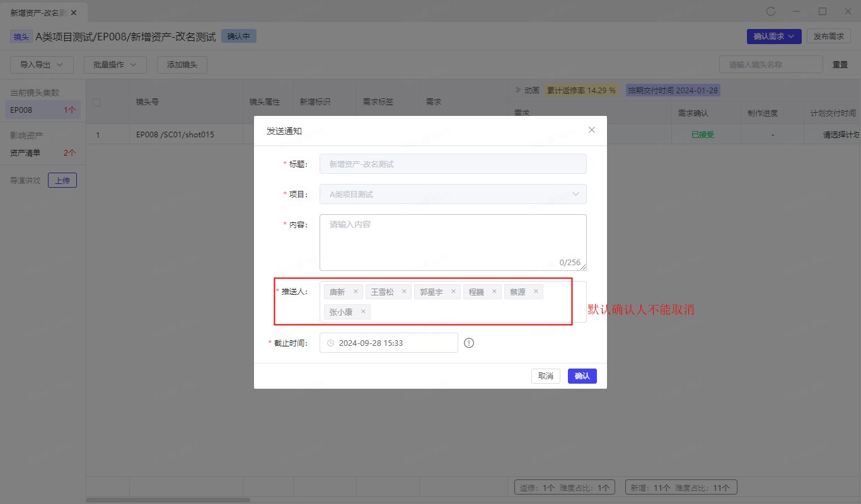Open the 截止时间 date picker field
Image resolution: width=861 pixels, height=504 pixels.
(x=388, y=343)
